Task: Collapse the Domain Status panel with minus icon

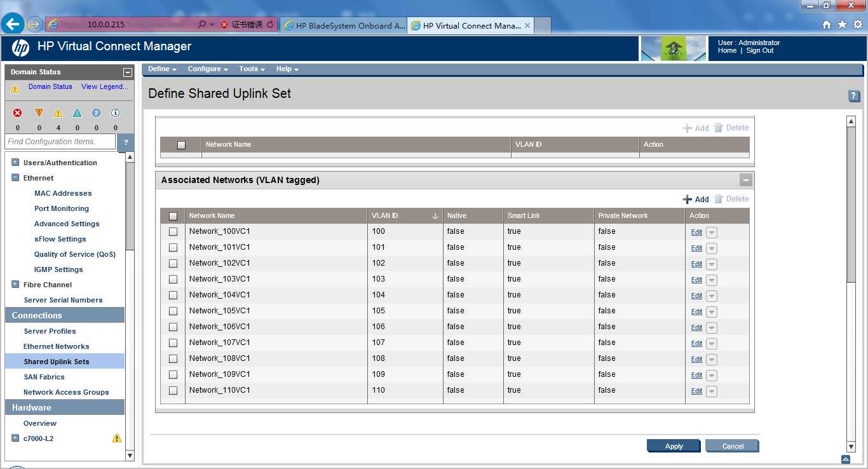Action: click(128, 72)
